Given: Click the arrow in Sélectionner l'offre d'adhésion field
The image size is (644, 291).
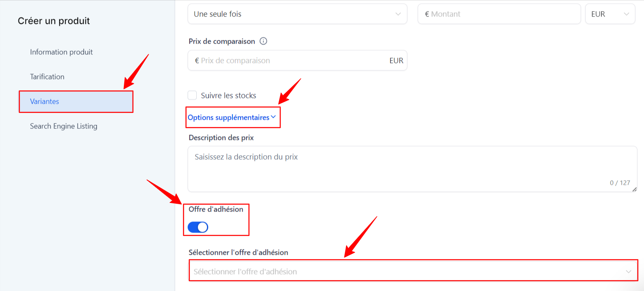Looking at the screenshot, I should click(628, 272).
